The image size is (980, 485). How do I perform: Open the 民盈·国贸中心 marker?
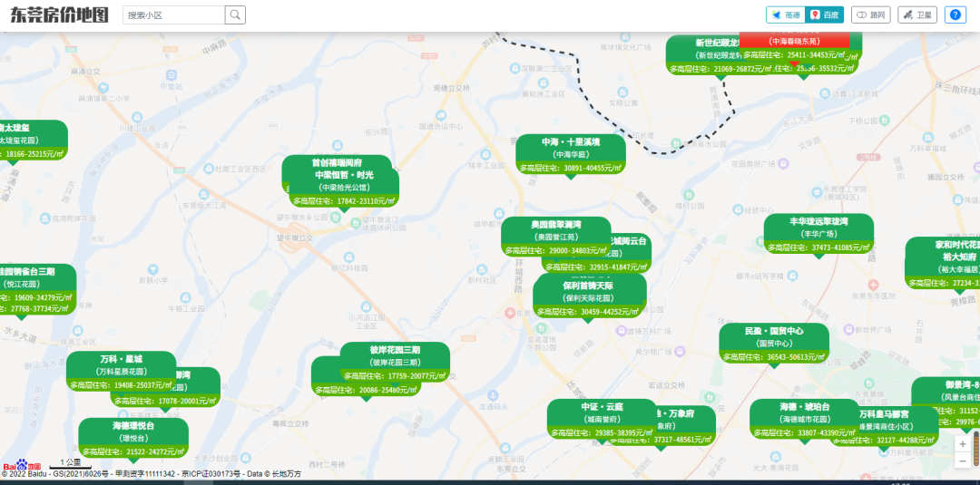coord(774,343)
